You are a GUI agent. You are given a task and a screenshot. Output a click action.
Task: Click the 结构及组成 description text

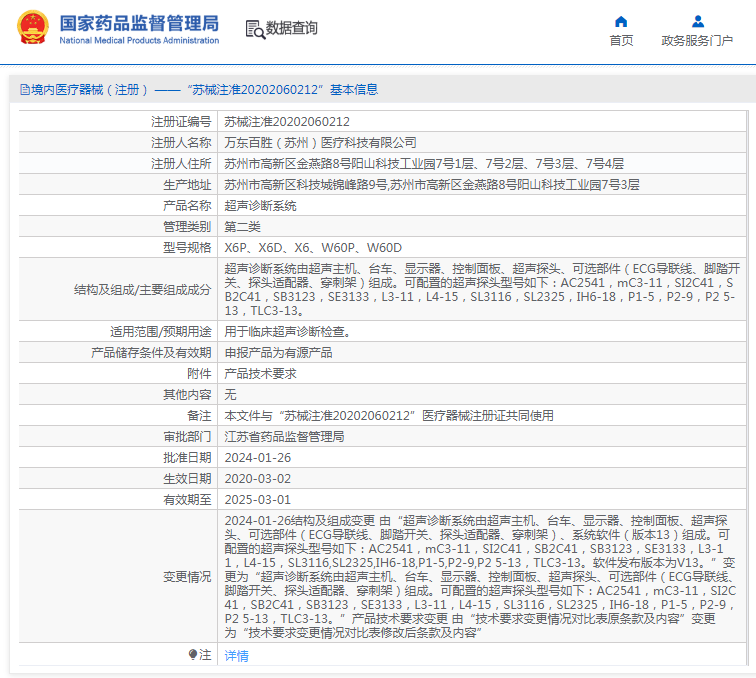482,290
